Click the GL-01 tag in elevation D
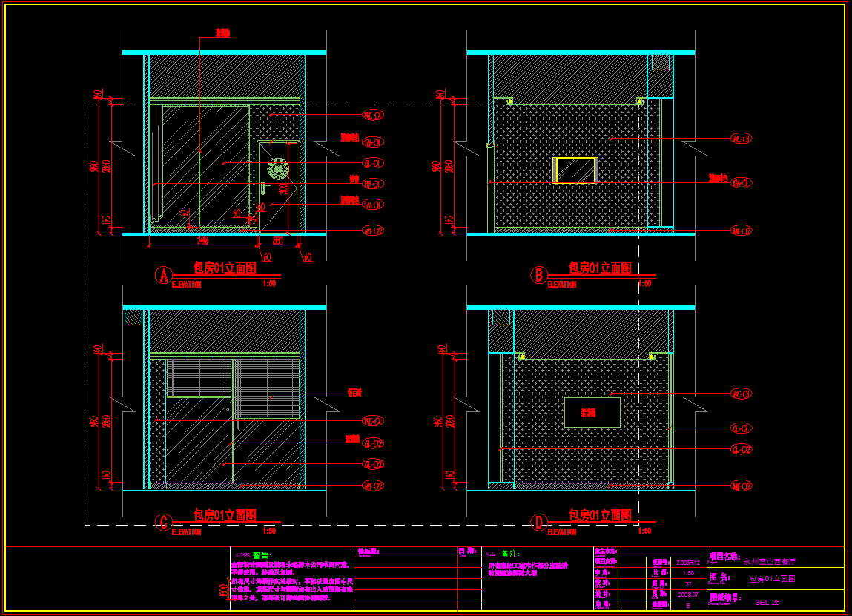The width and height of the screenshot is (852, 616). tap(742, 428)
